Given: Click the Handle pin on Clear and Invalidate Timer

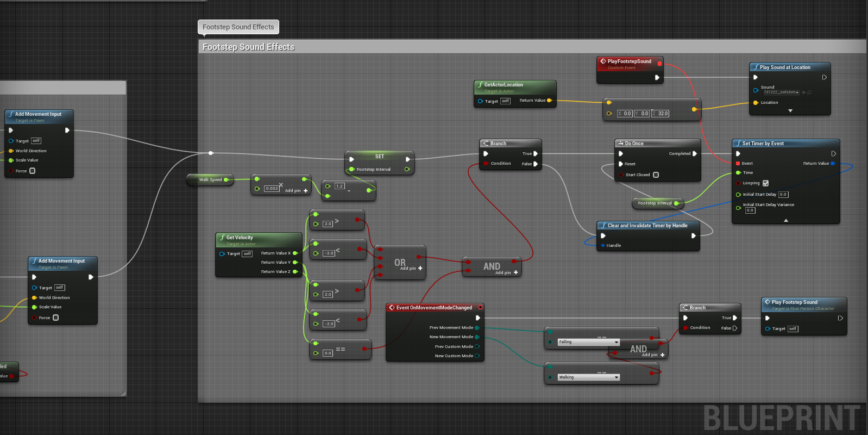Looking at the screenshot, I should coord(603,246).
